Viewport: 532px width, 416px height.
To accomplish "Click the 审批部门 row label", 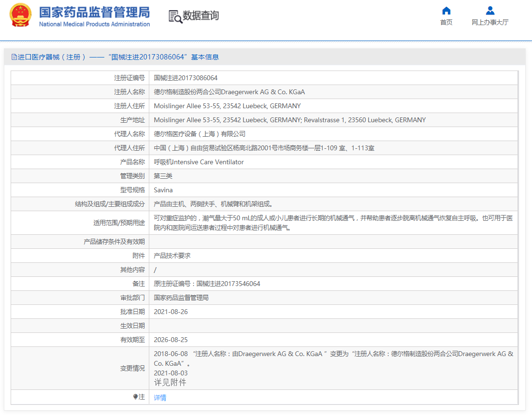I will pos(132,298).
